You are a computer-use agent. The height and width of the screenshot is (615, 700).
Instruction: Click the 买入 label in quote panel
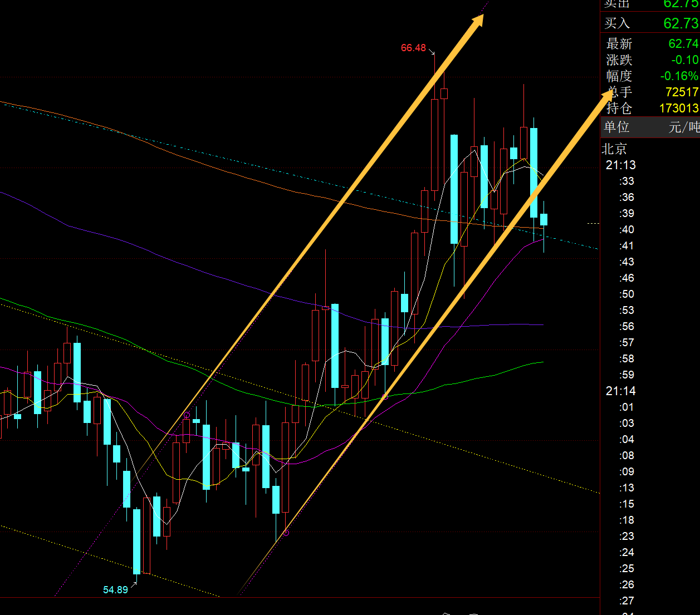617,23
